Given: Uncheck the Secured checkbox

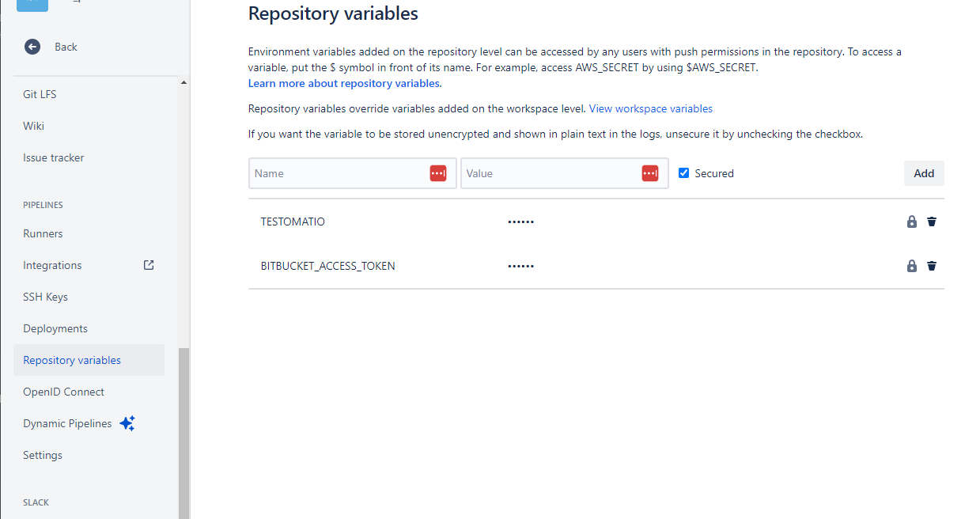Looking at the screenshot, I should (x=684, y=173).
